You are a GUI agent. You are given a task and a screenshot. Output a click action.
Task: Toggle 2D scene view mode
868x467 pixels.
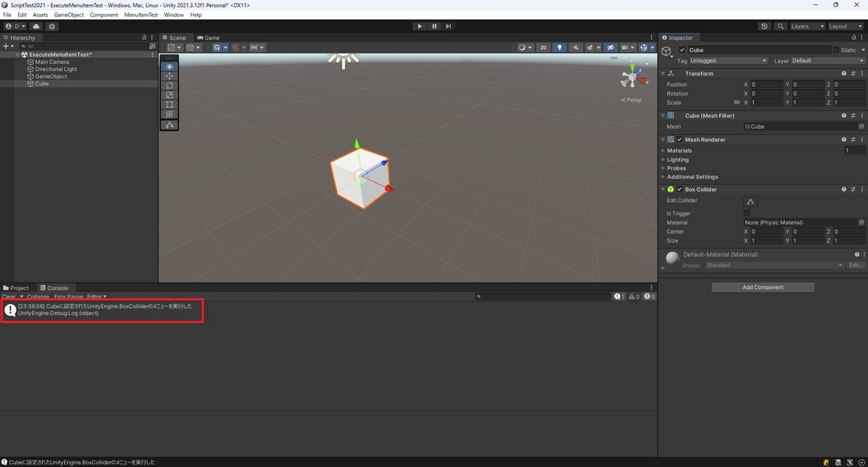(543, 47)
